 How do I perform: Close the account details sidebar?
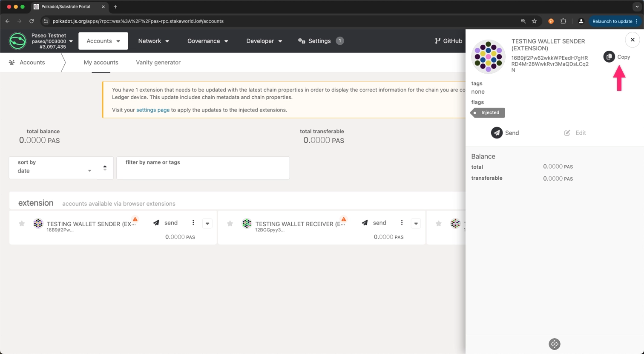click(632, 40)
